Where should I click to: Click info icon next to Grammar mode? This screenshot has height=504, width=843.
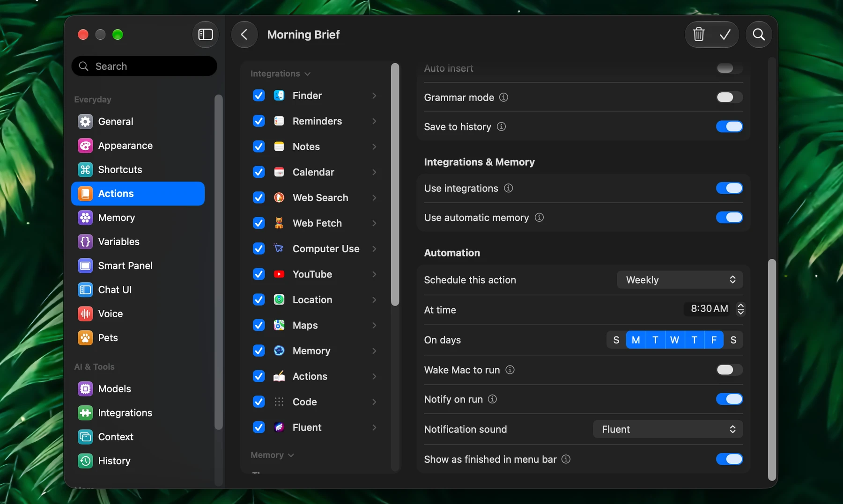tap(503, 97)
